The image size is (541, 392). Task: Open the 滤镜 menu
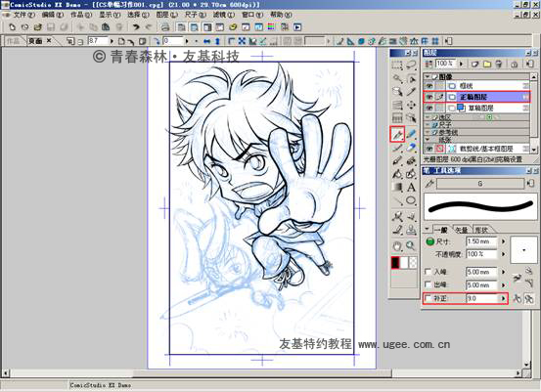[224, 15]
